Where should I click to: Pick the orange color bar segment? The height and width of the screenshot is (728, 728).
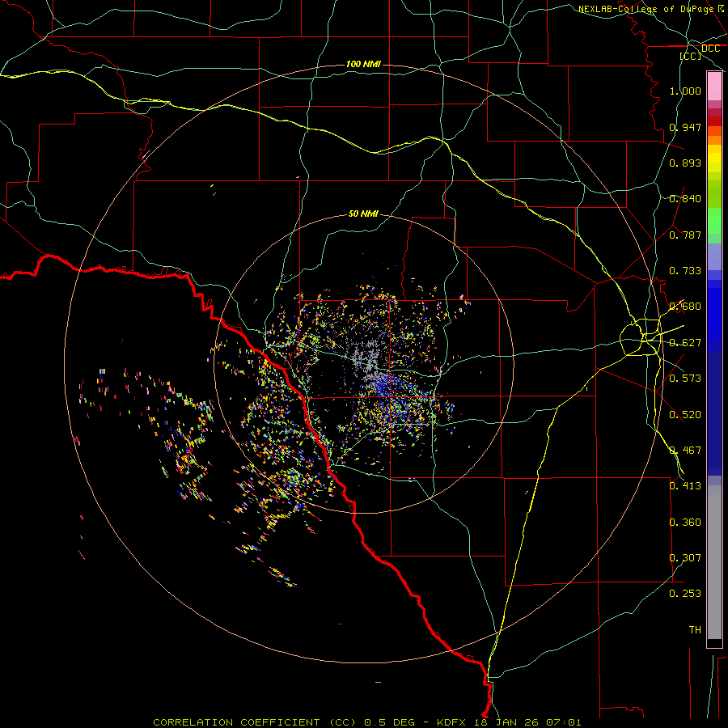coord(714,140)
